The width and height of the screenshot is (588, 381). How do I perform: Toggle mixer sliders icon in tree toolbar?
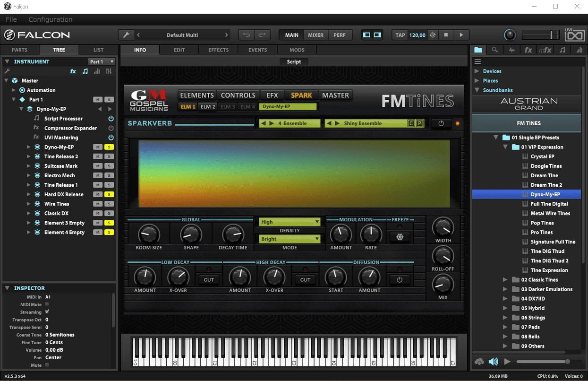tap(109, 71)
